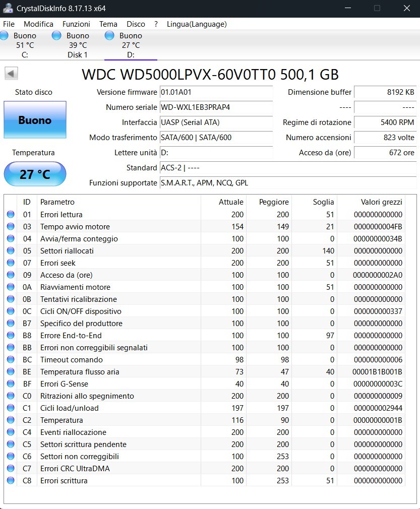Screen dimensions: 420x509
Task: Click the 27 °C temperature button
Action: (35, 174)
